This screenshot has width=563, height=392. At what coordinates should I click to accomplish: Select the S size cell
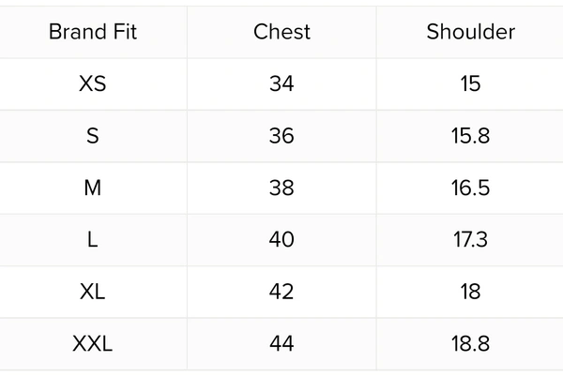coord(93,136)
